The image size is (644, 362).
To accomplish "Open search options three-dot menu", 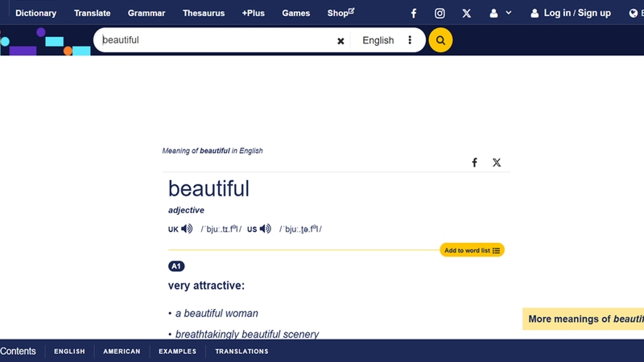I will click(410, 39).
